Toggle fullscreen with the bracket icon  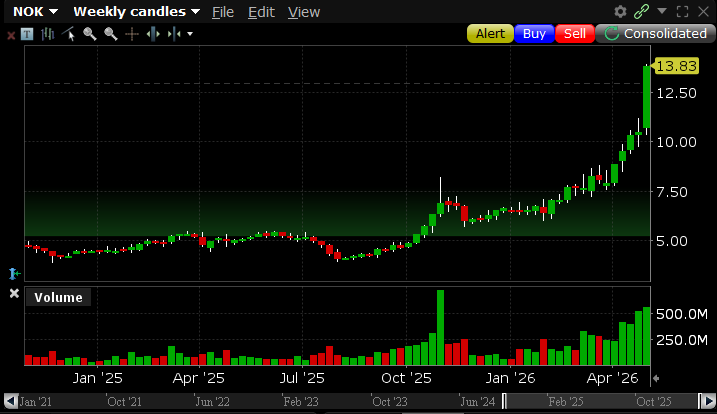[x=682, y=11]
